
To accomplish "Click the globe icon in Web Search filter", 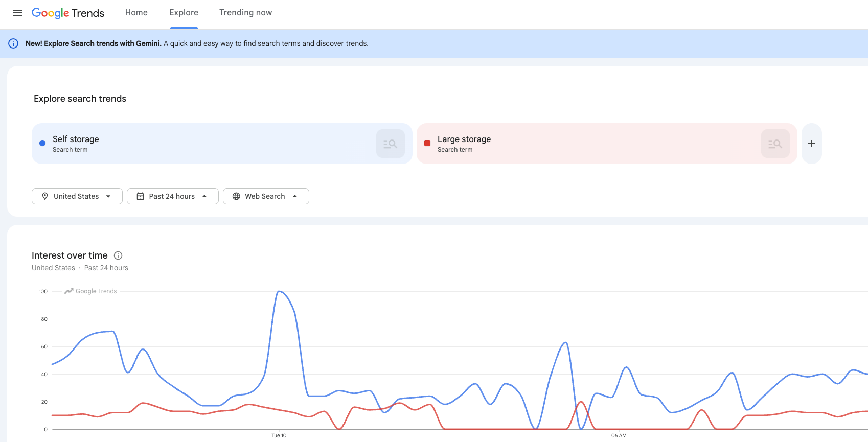I will point(236,196).
